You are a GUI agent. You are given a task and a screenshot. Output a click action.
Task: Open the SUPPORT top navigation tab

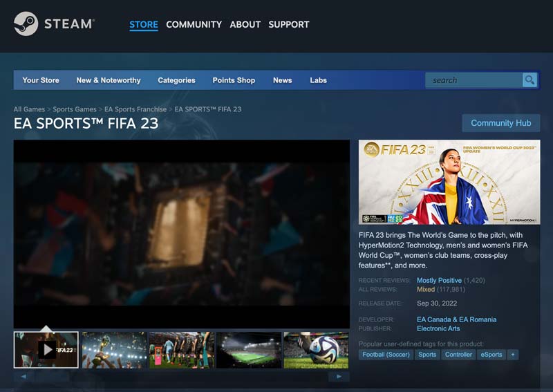point(289,24)
